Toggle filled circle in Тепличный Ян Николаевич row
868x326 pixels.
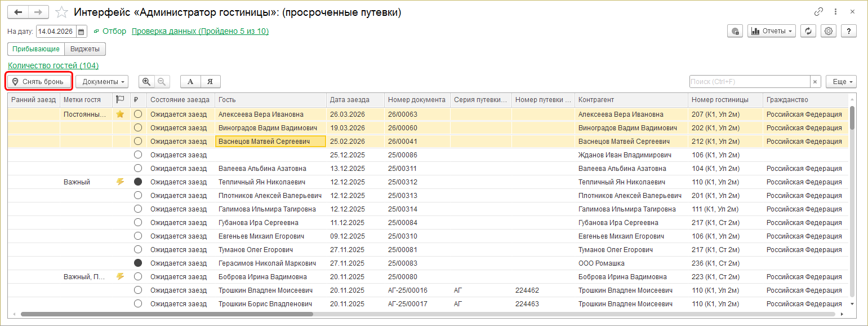138,182
